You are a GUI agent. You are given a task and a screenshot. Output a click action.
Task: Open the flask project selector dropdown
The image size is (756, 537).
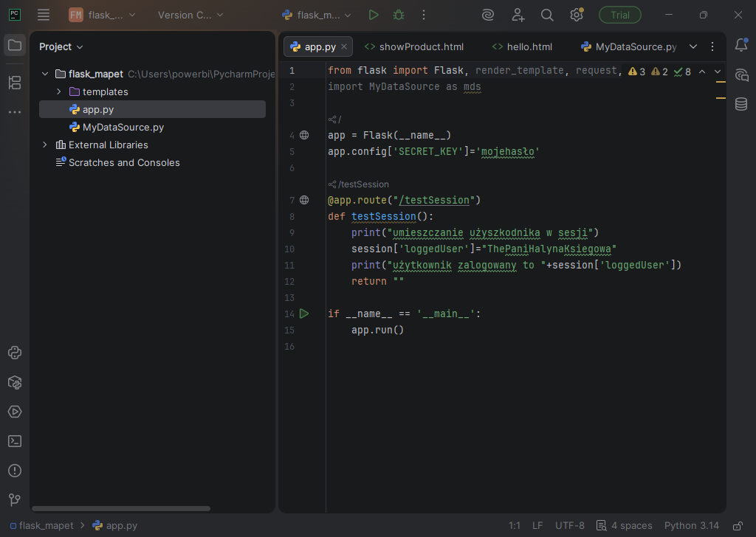(102, 15)
